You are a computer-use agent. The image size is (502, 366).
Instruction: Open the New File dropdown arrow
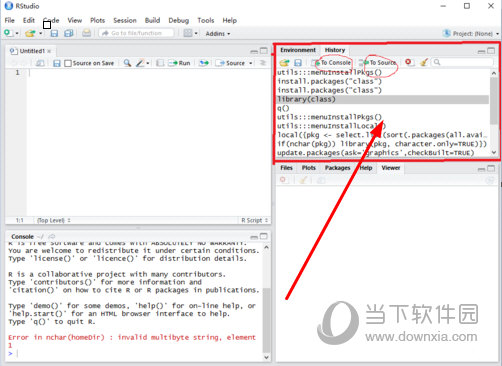click(17, 33)
